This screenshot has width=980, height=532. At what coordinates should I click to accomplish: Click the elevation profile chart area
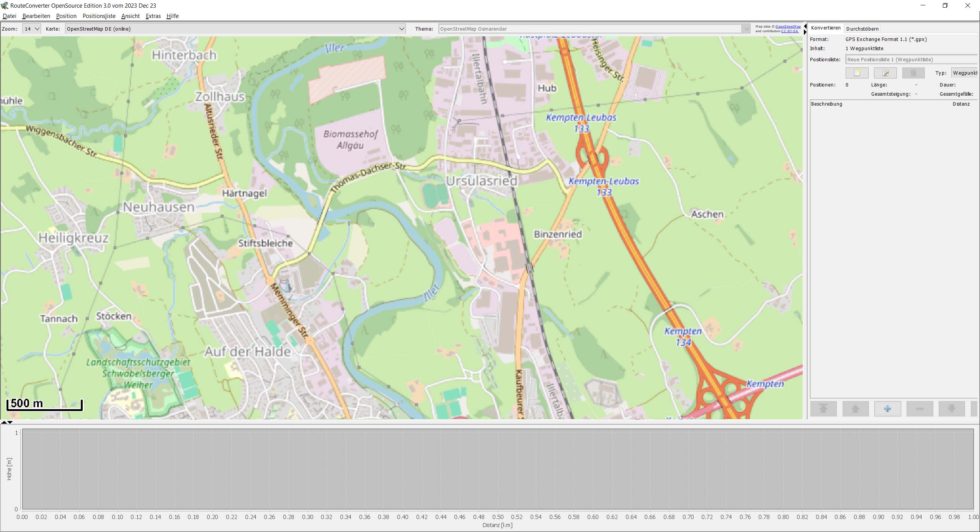pyautogui.click(x=498, y=469)
